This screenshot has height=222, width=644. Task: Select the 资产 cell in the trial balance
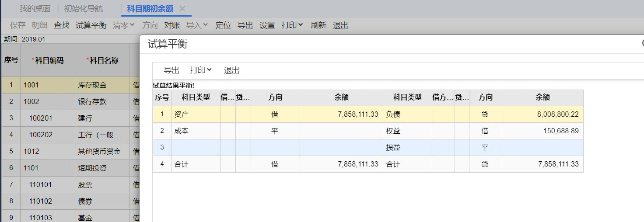tap(196, 114)
